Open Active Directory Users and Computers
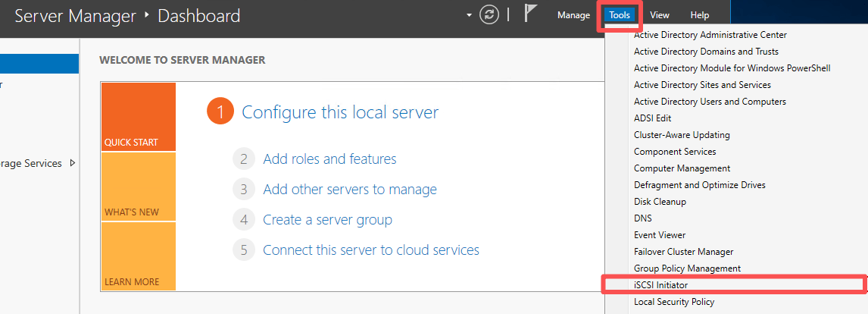This screenshot has height=314, width=868. pos(710,101)
